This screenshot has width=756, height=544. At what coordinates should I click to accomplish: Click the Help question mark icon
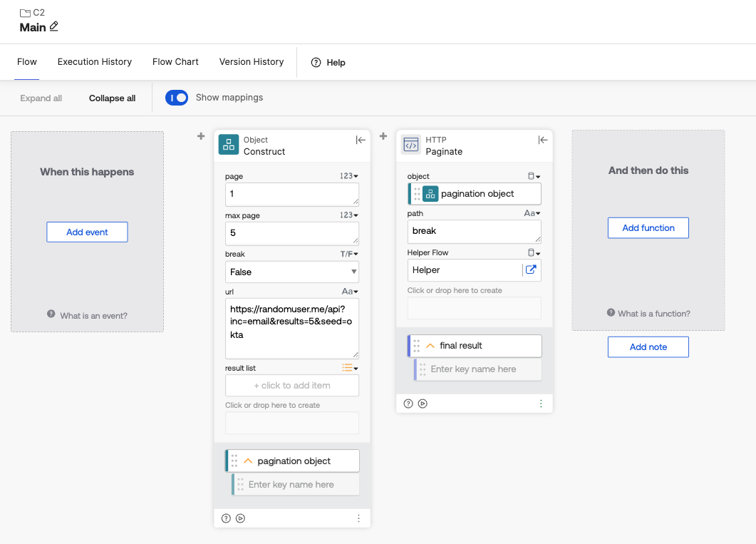(x=316, y=62)
